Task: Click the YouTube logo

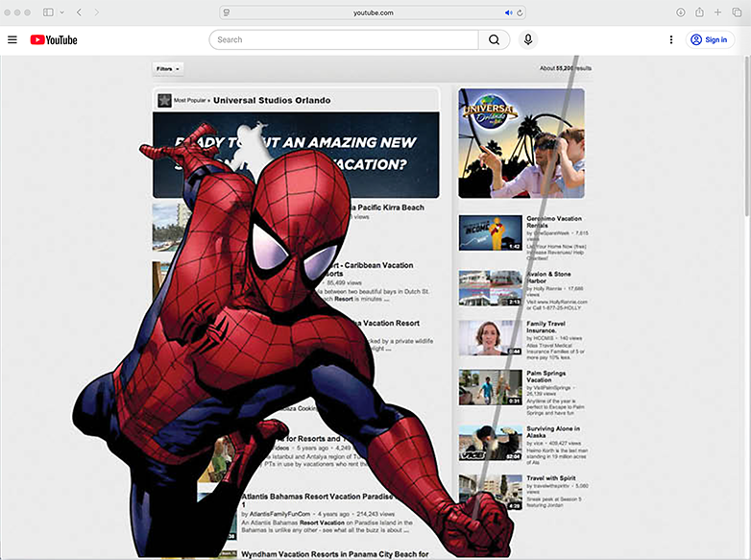Action: [x=53, y=39]
